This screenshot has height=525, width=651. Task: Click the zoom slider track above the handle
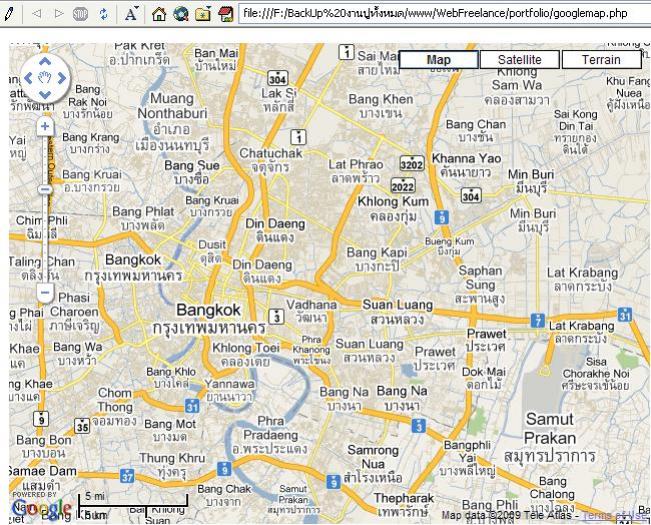coord(45,160)
